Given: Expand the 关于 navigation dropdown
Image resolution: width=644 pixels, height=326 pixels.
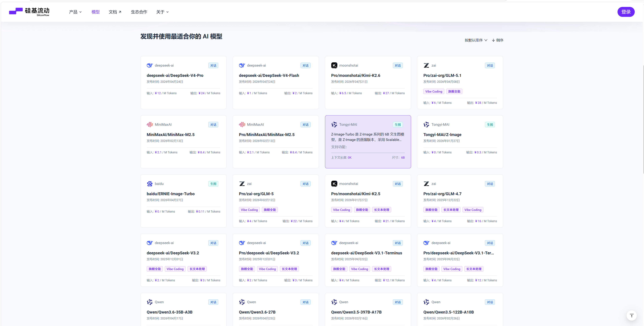Looking at the screenshot, I should pos(162,12).
